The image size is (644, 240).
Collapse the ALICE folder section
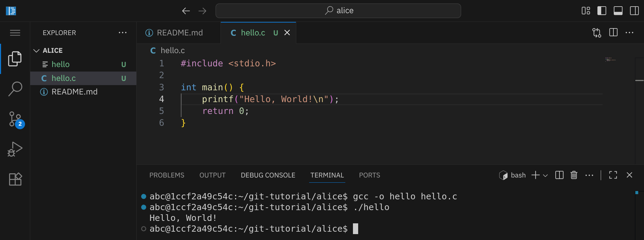tap(37, 51)
